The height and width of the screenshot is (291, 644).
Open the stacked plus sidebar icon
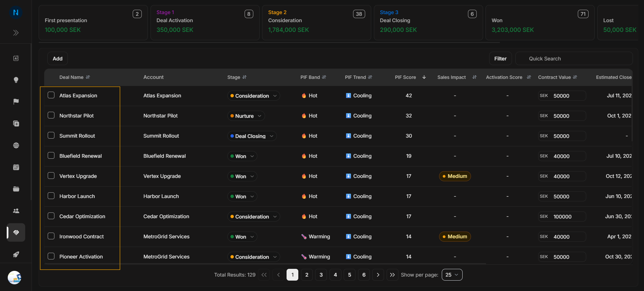16,124
